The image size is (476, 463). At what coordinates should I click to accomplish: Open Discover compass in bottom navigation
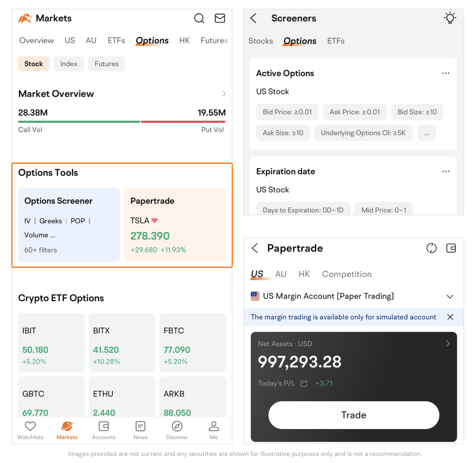pyautogui.click(x=177, y=430)
